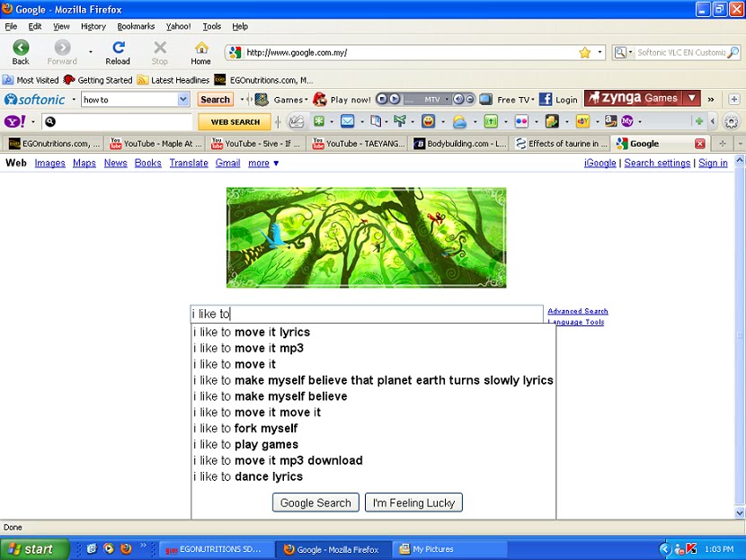Click the MySpace round purple icon
746x560 pixels.
(627, 122)
